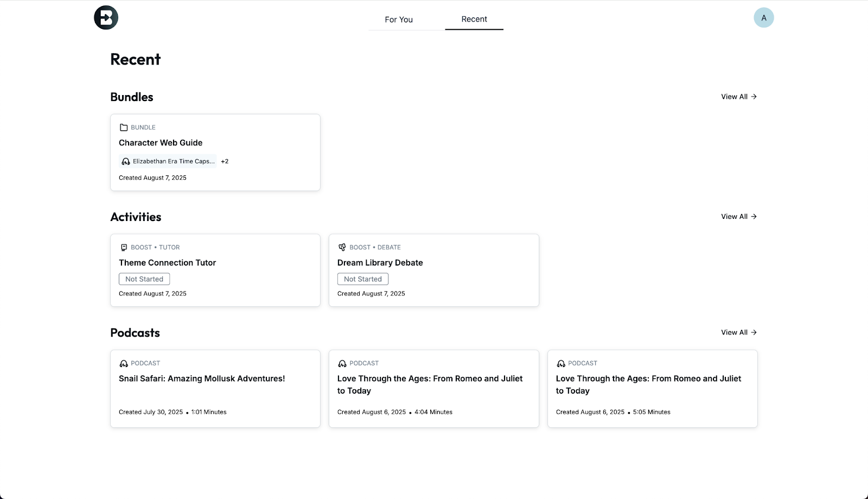
Task: View all Podcasts
Action: 738,332
